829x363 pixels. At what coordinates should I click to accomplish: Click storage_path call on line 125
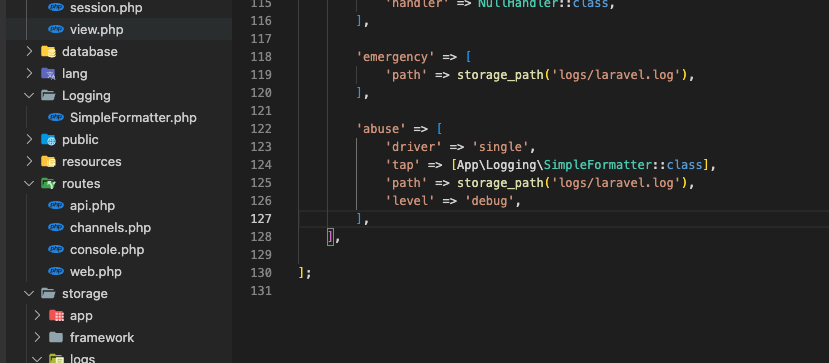tap(501, 182)
